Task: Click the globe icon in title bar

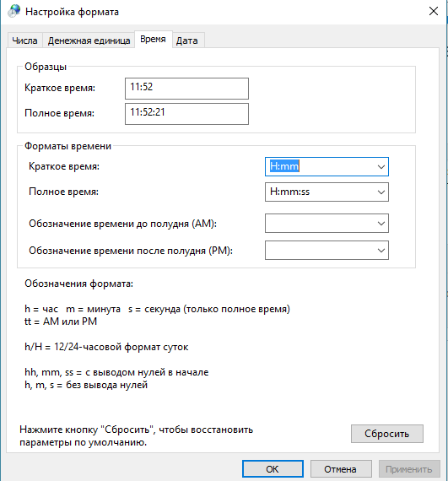Action: coord(13,11)
